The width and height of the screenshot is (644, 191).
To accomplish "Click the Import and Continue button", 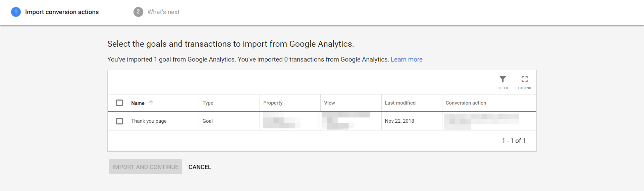I will (145, 167).
